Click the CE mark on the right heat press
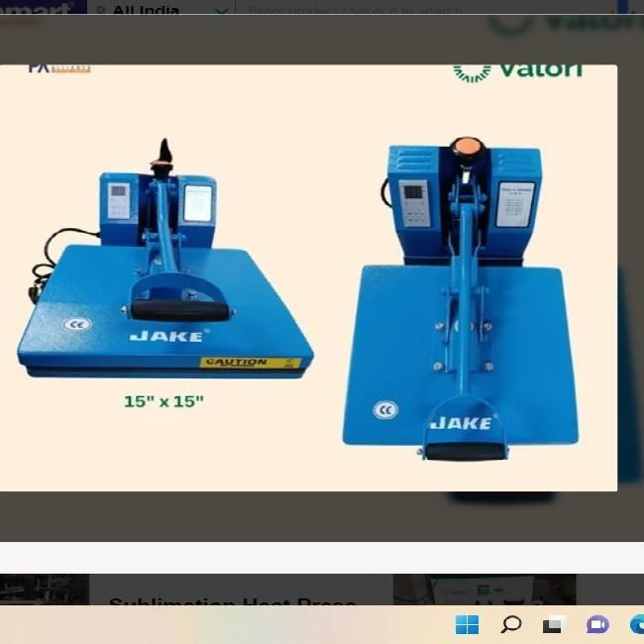Screen dimensions: 644x644 click(x=385, y=409)
